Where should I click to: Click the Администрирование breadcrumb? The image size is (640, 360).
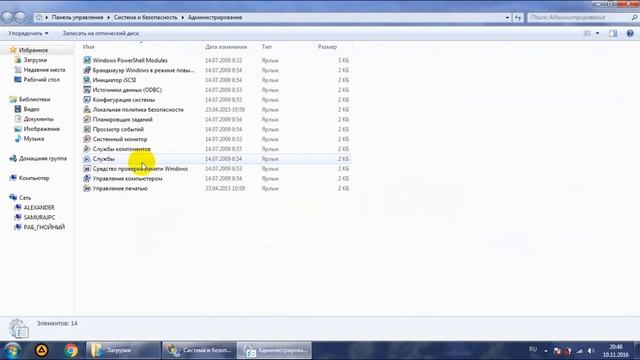pos(215,18)
